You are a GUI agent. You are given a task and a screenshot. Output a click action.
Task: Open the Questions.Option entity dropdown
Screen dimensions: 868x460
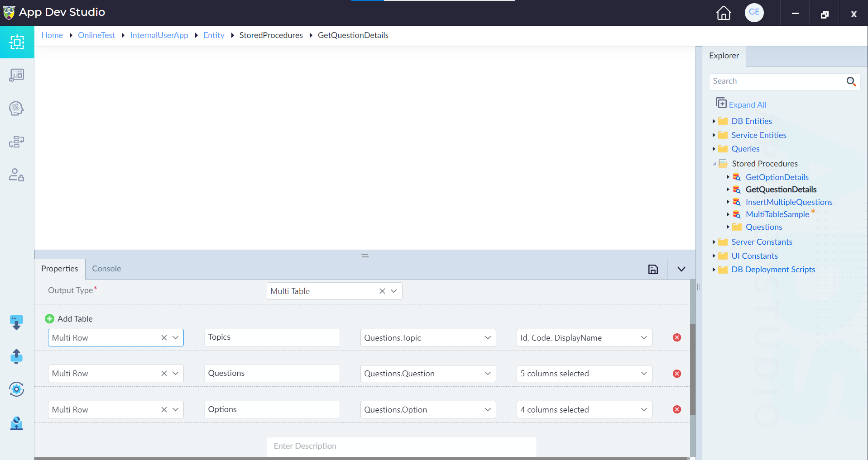[x=428, y=409]
